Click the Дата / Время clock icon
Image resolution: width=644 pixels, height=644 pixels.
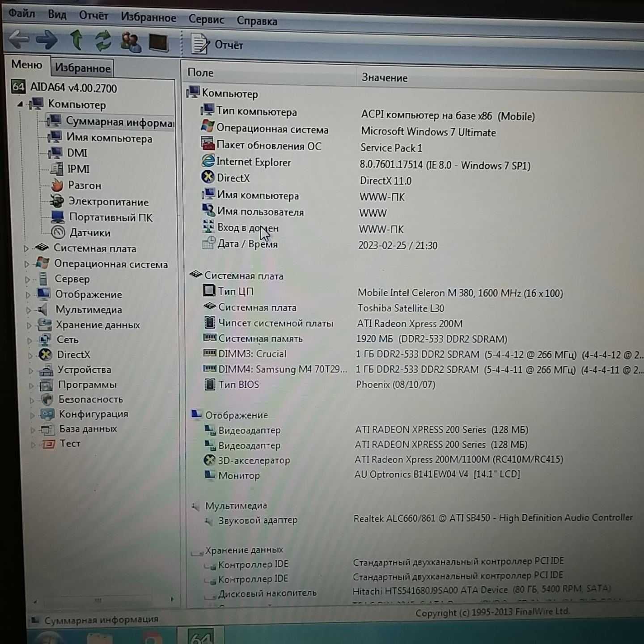click(208, 243)
